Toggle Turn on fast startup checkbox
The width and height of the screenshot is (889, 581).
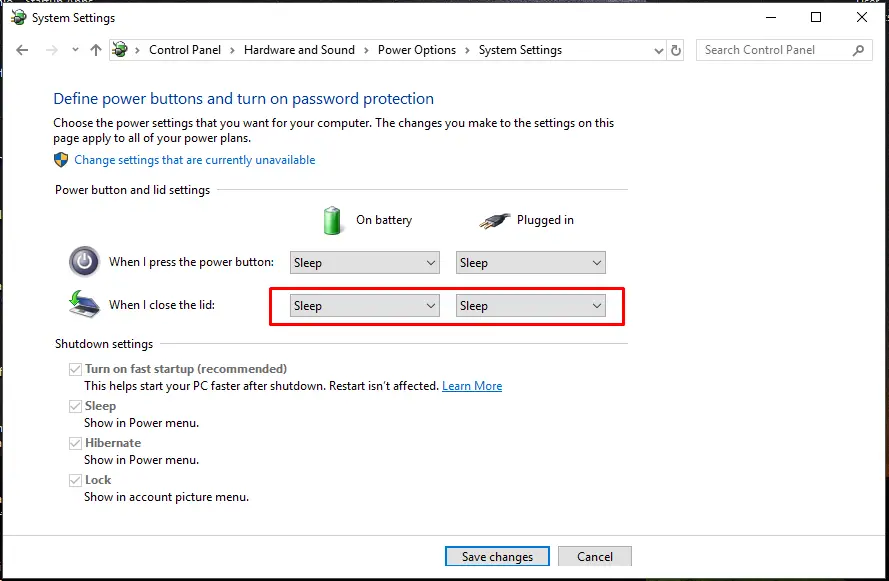pyautogui.click(x=75, y=369)
